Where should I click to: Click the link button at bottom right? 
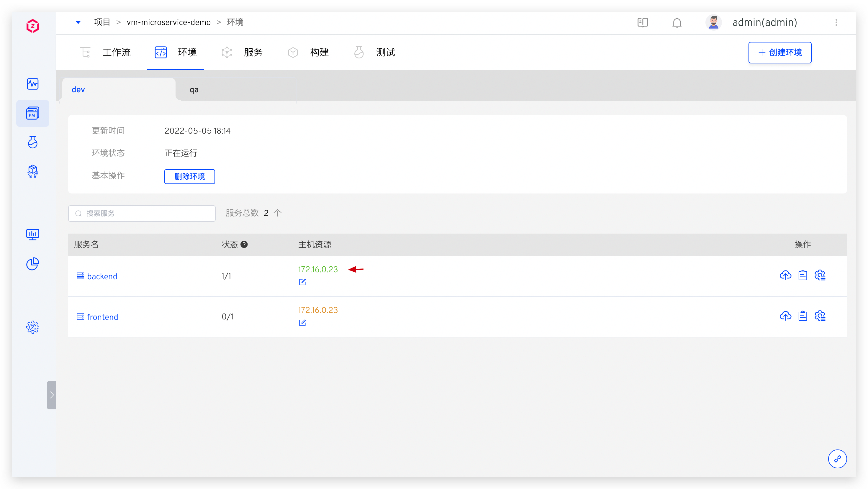[x=837, y=459]
